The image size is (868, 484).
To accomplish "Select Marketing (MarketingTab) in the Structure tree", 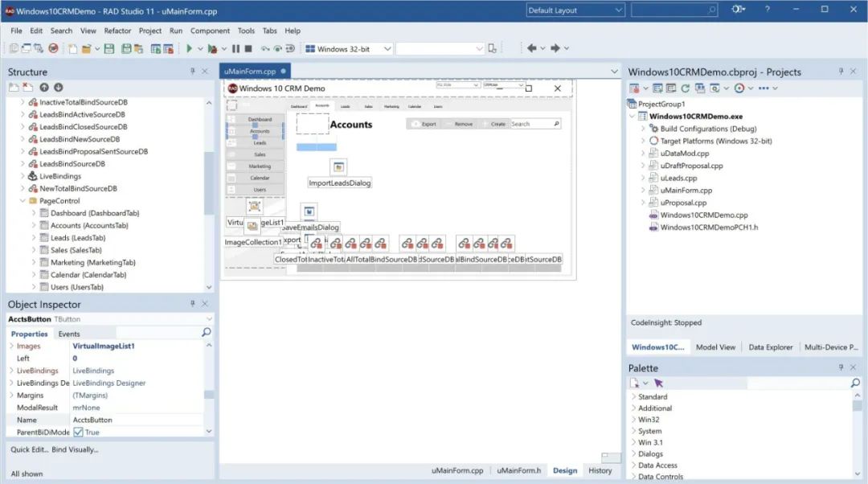I will pos(93,262).
